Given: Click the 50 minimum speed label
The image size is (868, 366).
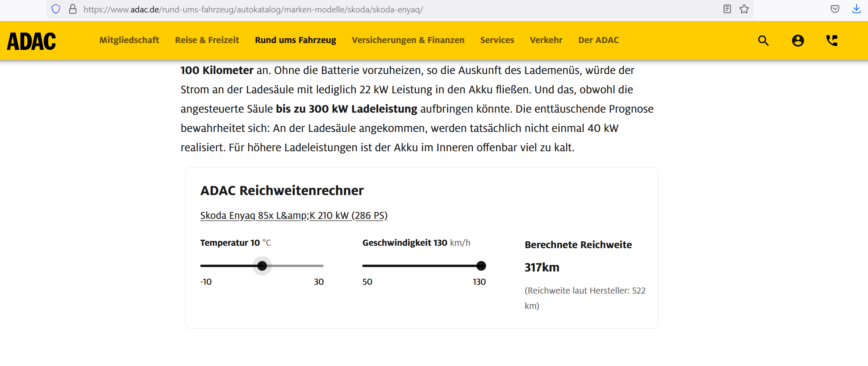Looking at the screenshot, I should pyautogui.click(x=367, y=282).
